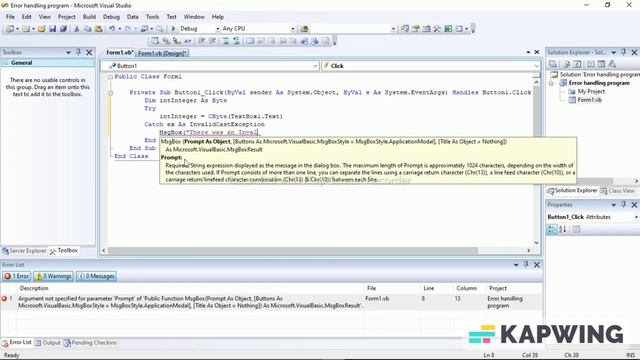
Task: Switch to the Form1.vb [Design]* tab
Action: pos(162,53)
